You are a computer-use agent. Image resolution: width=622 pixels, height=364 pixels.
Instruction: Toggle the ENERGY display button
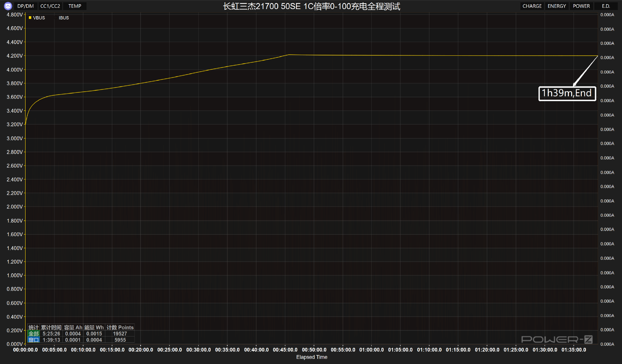pyautogui.click(x=557, y=6)
